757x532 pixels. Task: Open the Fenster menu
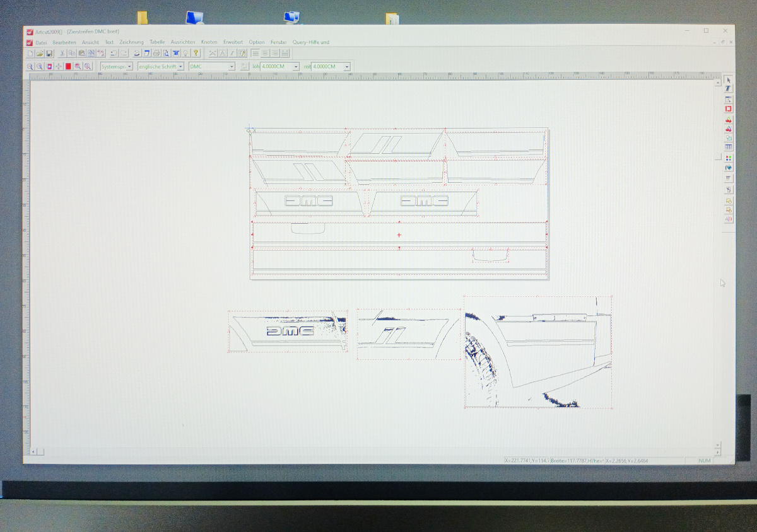pyautogui.click(x=279, y=42)
